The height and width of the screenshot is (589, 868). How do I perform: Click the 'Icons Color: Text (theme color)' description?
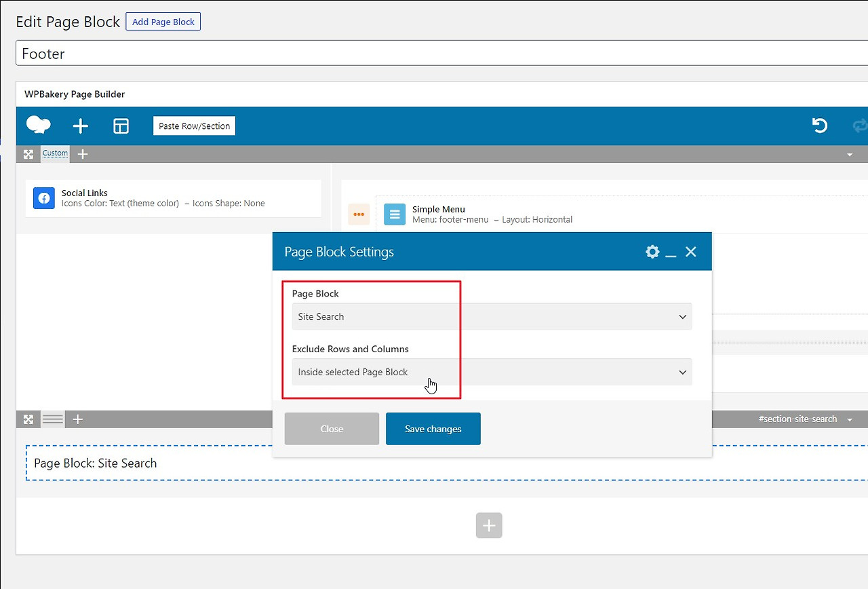coord(120,204)
